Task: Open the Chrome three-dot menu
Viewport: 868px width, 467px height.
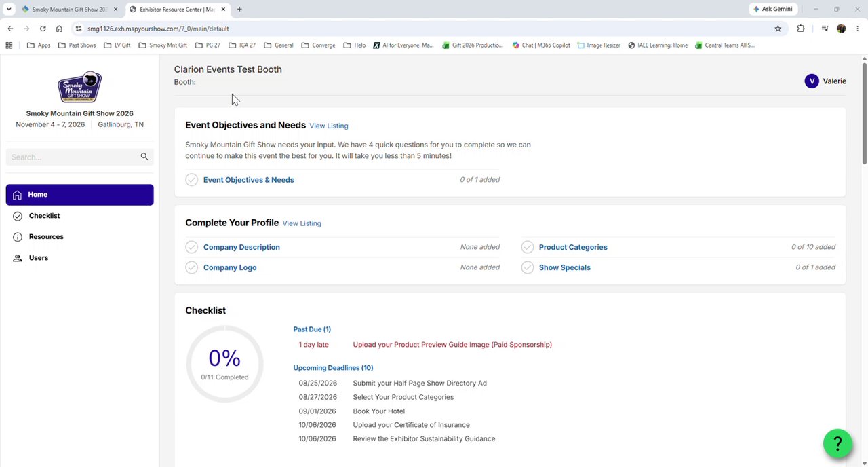Action: [x=857, y=29]
